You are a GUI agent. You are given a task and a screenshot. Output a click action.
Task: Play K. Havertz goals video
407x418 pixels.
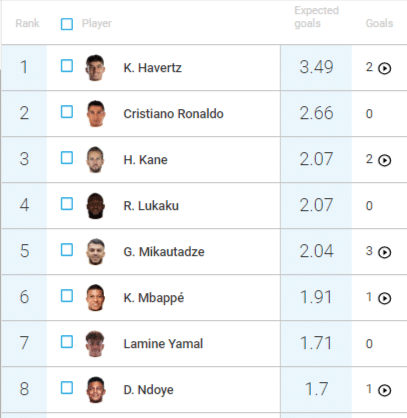(x=384, y=68)
